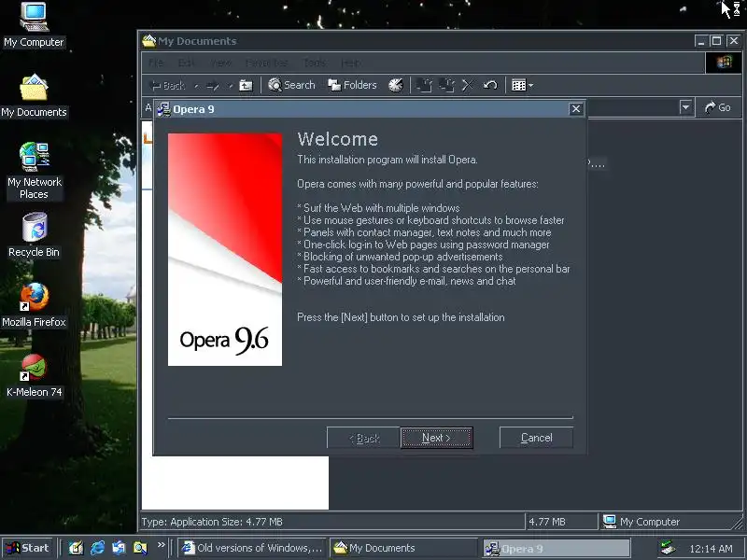Viewport: 747px width, 560px height.
Task: Open the View menu in My Documents
Action: click(220, 63)
